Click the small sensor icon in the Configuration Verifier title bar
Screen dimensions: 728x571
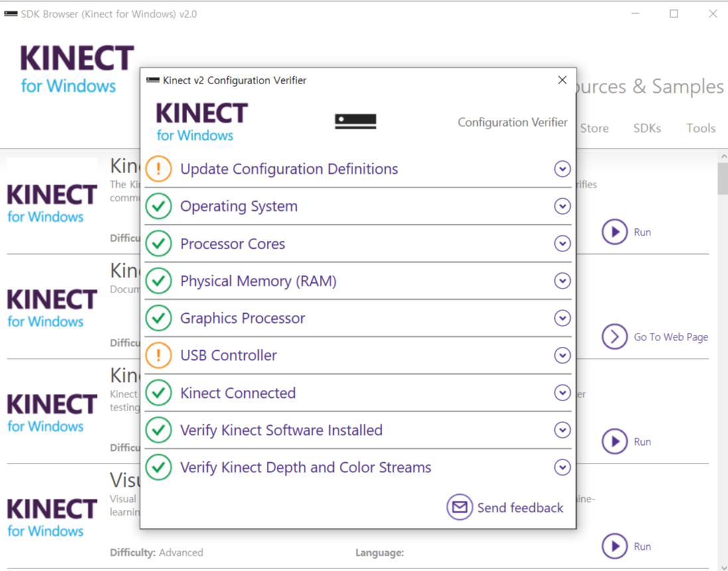click(153, 80)
